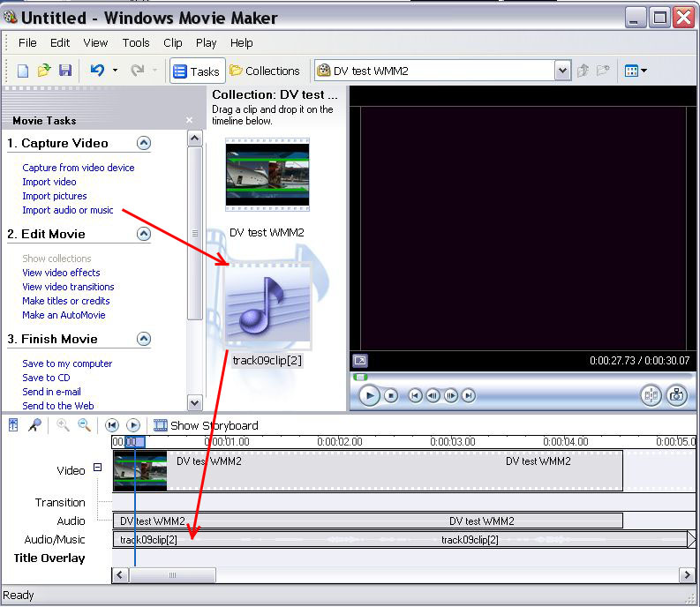Click the Split Clip icon
This screenshot has height=607, width=700.
point(651,395)
